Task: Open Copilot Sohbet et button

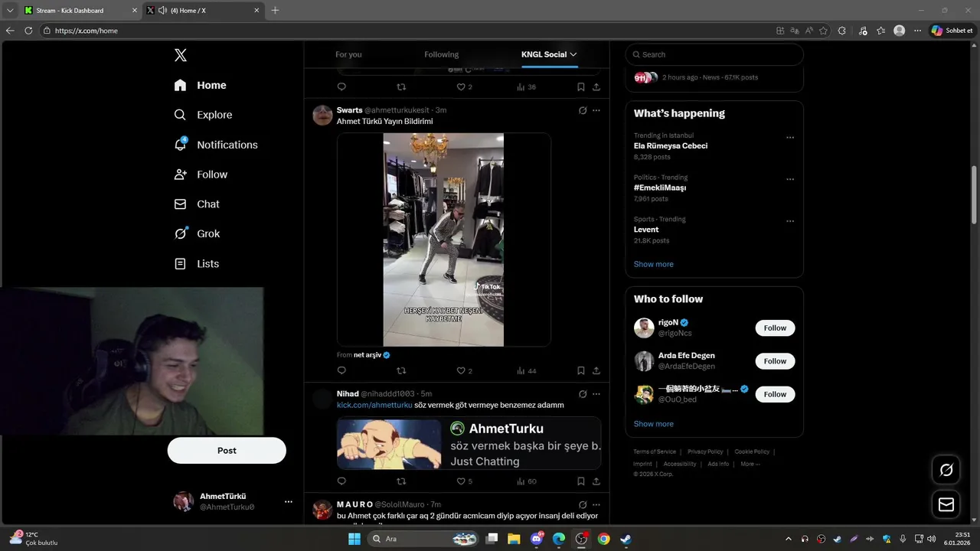Action: click(952, 31)
